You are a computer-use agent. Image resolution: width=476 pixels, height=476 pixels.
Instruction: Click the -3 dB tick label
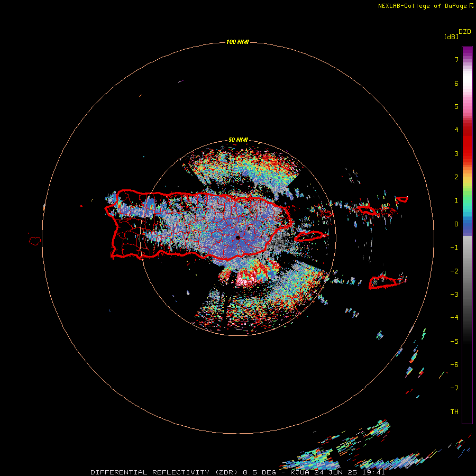(454, 295)
